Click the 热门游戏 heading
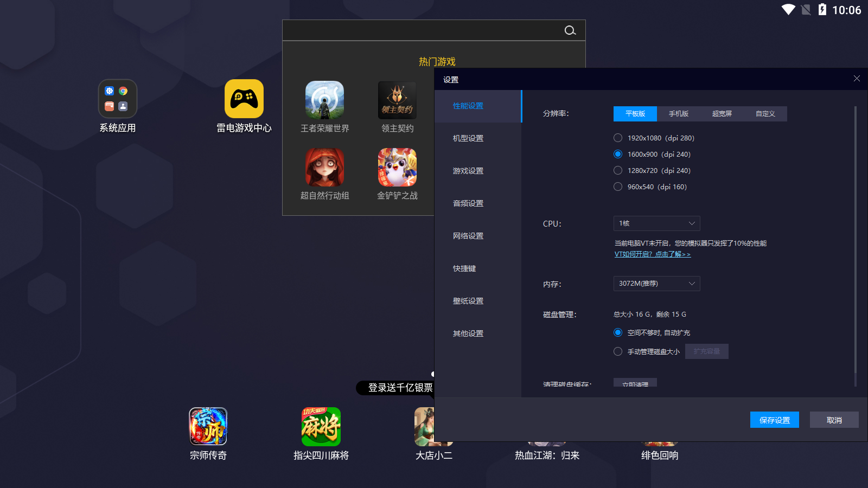Viewport: 868px width, 488px height. 437,62
